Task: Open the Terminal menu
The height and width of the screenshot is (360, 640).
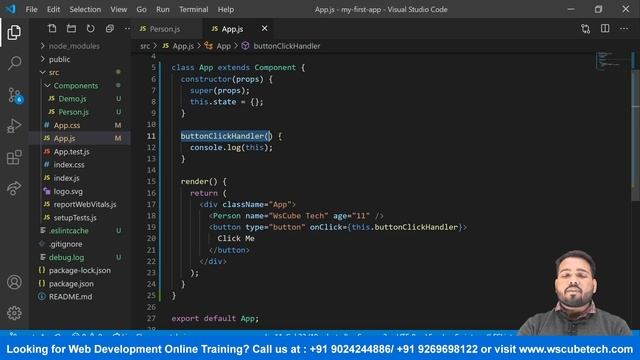Action: point(193,9)
